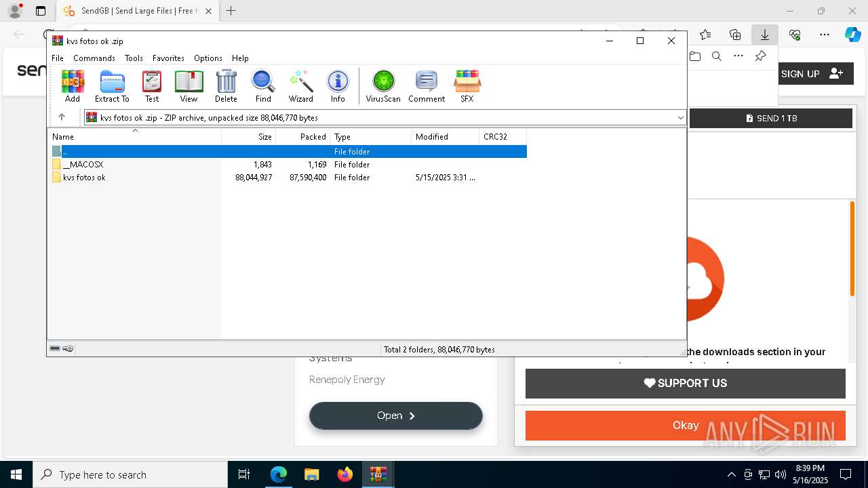Open the Comment tool
This screenshot has width=868, height=488.
click(427, 86)
